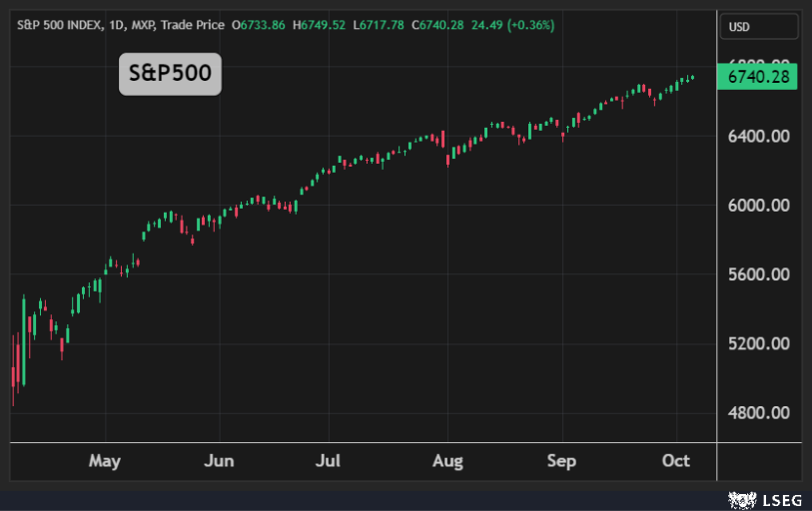Click the LSEG logo icon

[x=738, y=496]
